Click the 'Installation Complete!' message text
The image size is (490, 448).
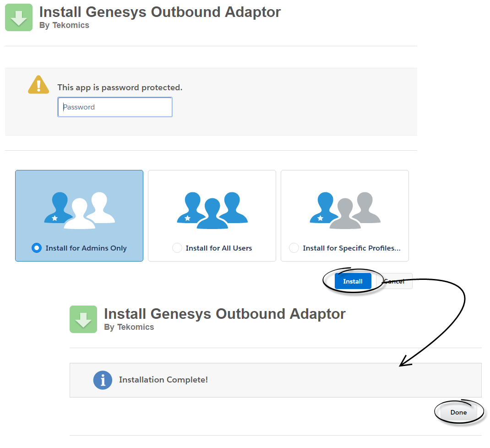(163, 380)
